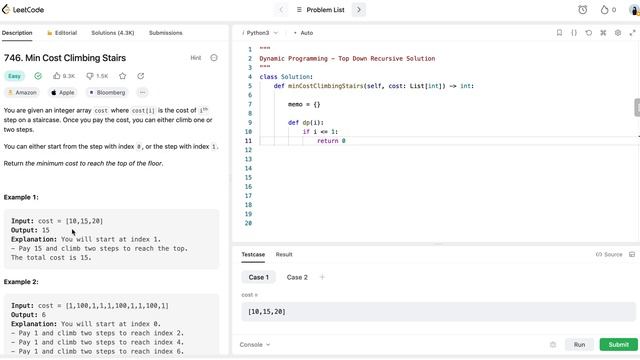Screen dimensions: 640x360
Task: Expand editor to fullscreen icon
Action: tap(633, 33)
